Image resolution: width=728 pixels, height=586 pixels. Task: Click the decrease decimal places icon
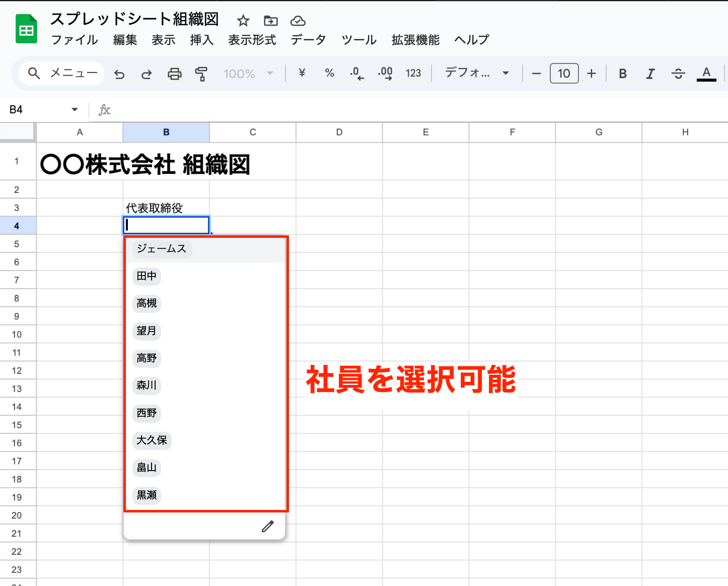(357, 74)
